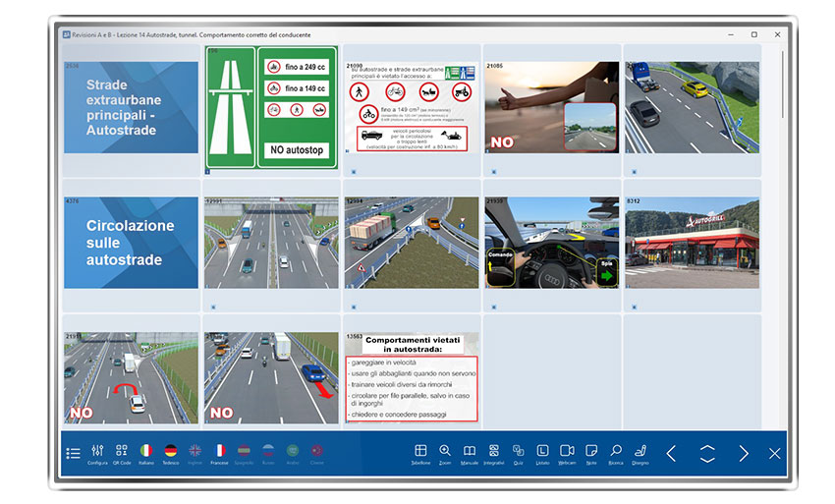Screen dimensions: 835x504
Task: Start the Quiz tool
Action: pos(518,451)
